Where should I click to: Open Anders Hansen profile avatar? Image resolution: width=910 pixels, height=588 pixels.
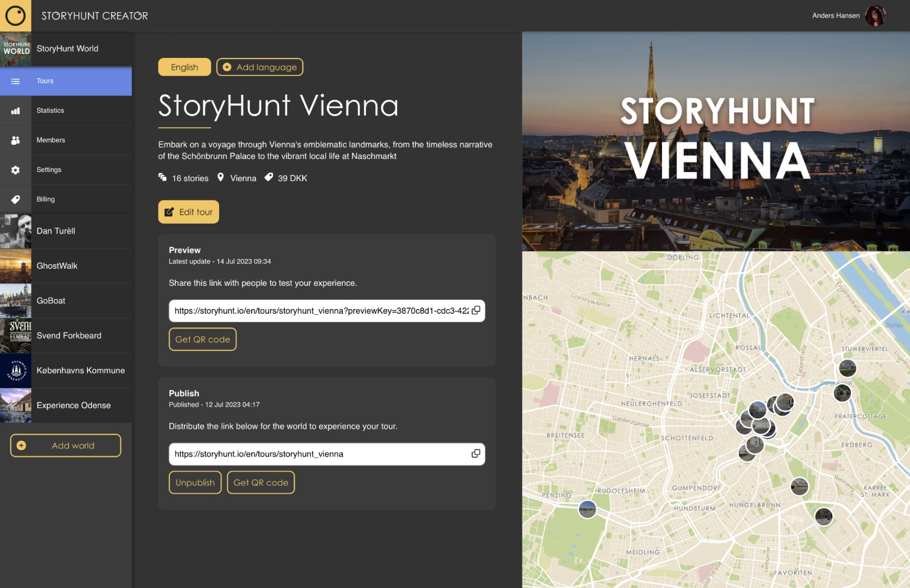[x=875, y=16]
